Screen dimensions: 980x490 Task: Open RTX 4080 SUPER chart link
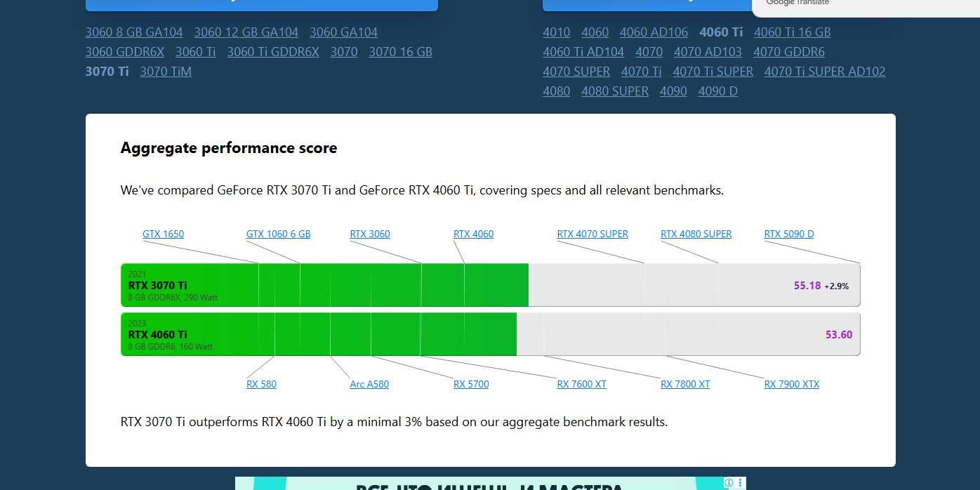(696, 234)
